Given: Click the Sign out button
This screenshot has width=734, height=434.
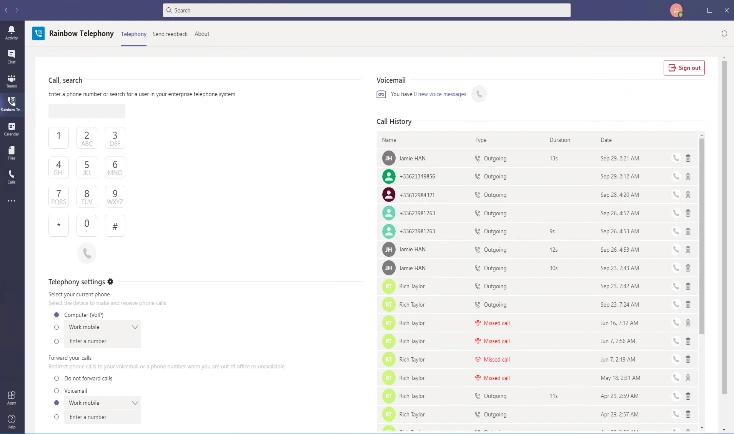Looking at the screenshot, I should [684, 68].
